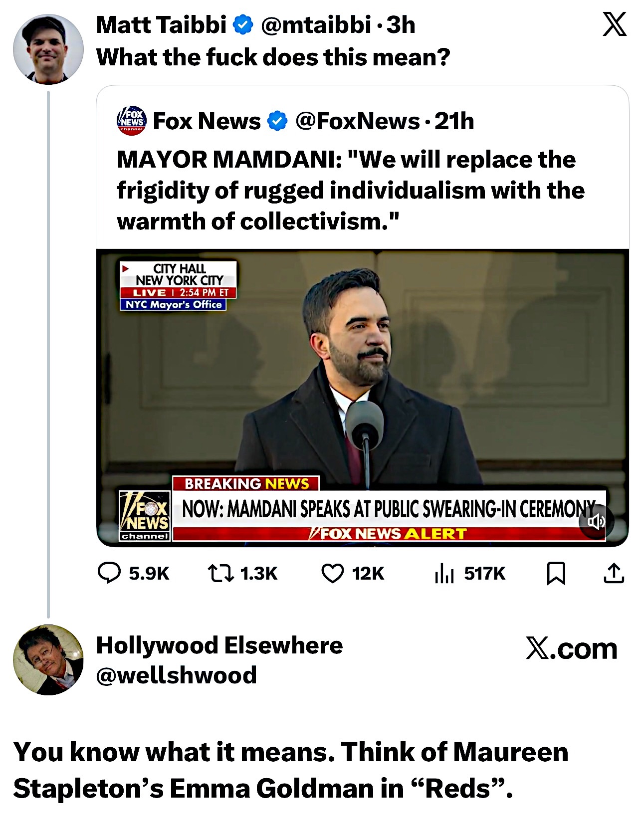
Task: Open the @wellshwood handle
Action: pyautogui.click(x=177, y=675)
